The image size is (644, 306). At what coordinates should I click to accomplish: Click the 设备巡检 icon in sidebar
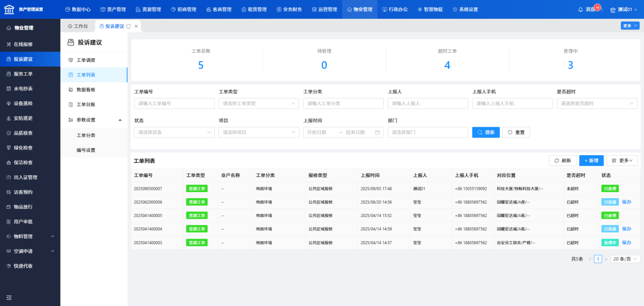(x=9, y=104)
